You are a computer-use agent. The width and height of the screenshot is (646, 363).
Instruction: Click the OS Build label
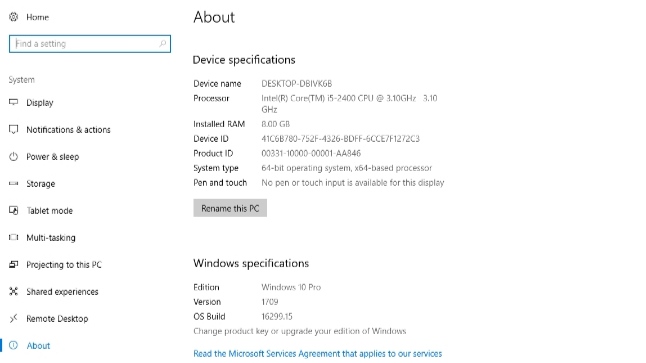pos(209,316)
